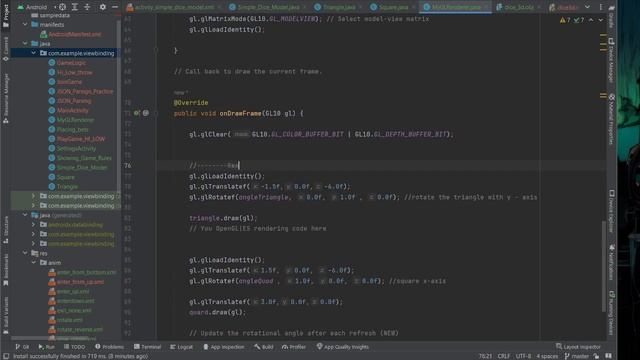This screenshot has height=360, width=640.
Task: Open the Run tool window
Action: pyautogui.click(x=47, y=347)
